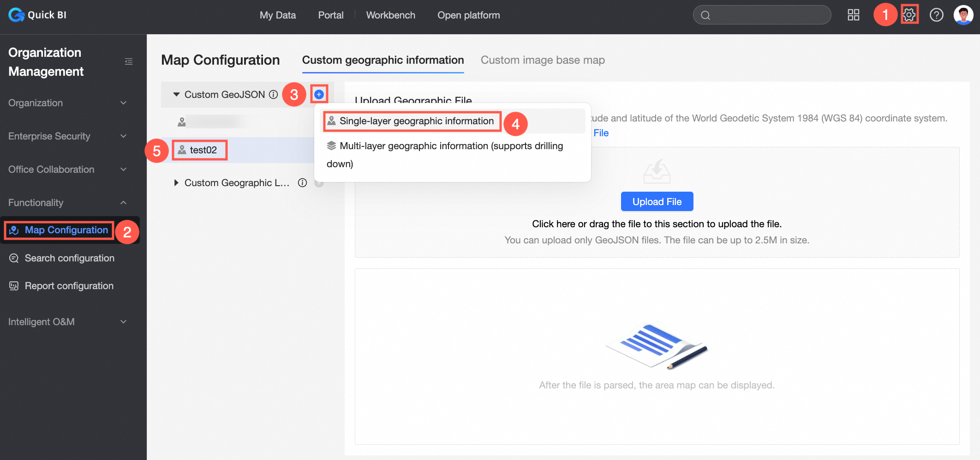Open the help question mark icon
Screen dimensions: 980x460
point(936,15)
